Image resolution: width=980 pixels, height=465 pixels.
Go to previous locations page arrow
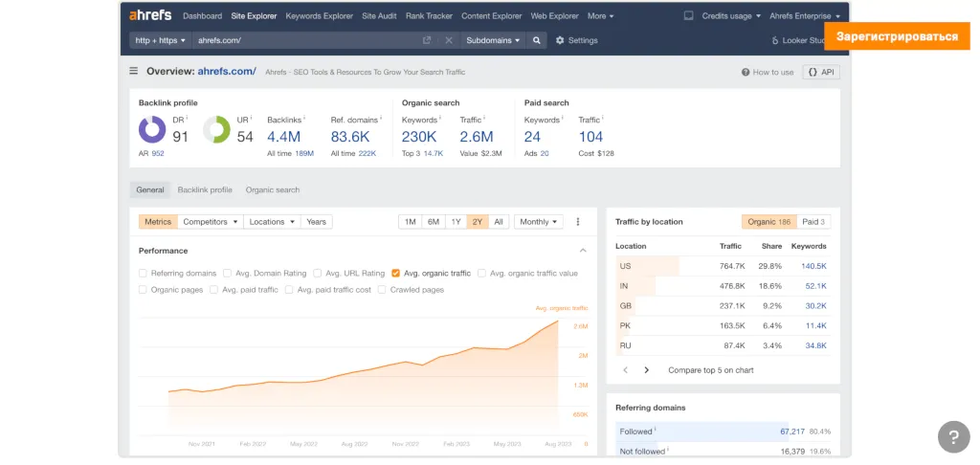(x=626, y=370)
